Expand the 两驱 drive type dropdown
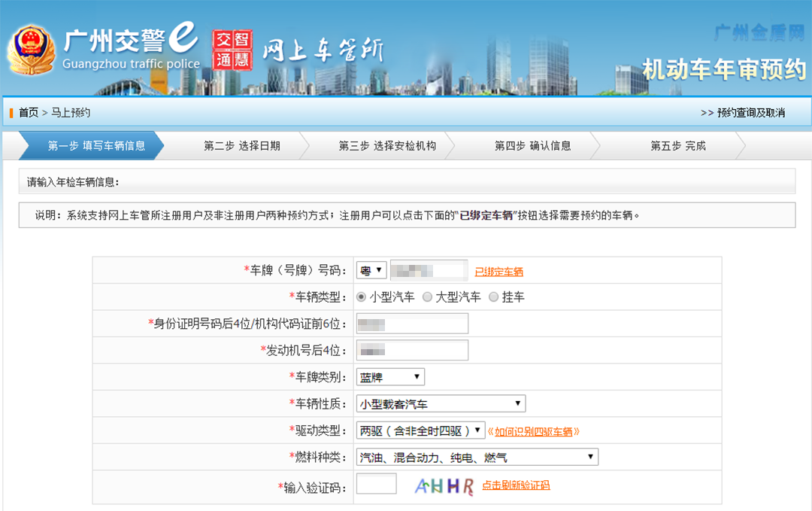Screen dimensions: 812x511 click(x=420, y=430)
